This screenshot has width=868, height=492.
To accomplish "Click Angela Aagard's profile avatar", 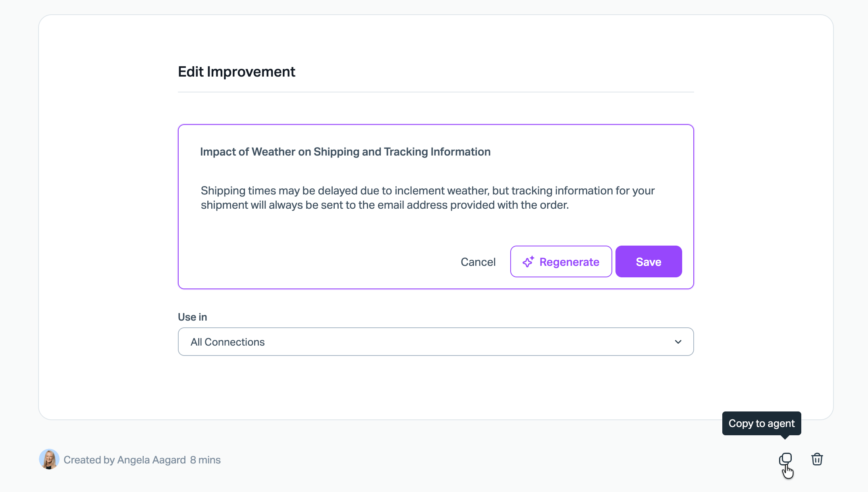I will tap(49, 459).
